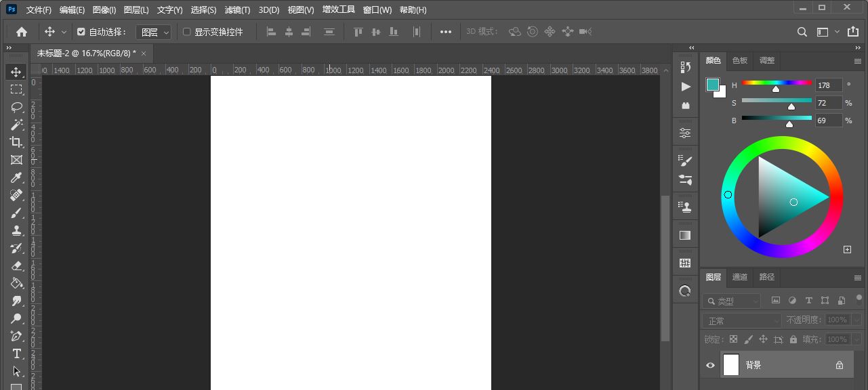Viewport: 868px width, 390px height.
Task: Select the Rectangular Marquee tool
Action: [16, 89]
